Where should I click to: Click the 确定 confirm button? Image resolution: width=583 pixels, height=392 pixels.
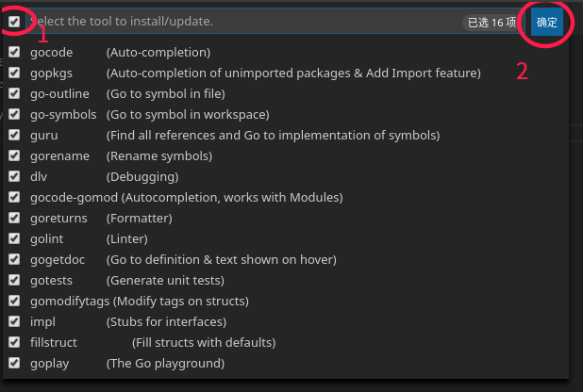coord(546,22)
